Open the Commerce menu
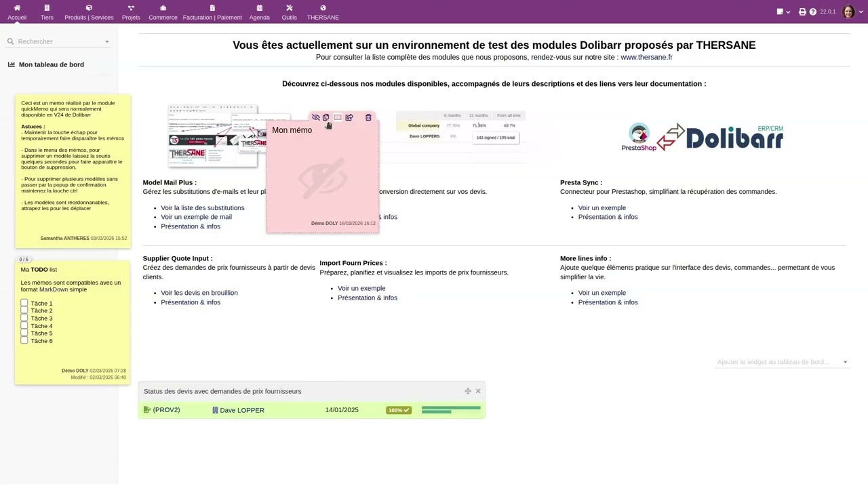This screenshot has width=868, height=488. (163, 12)
